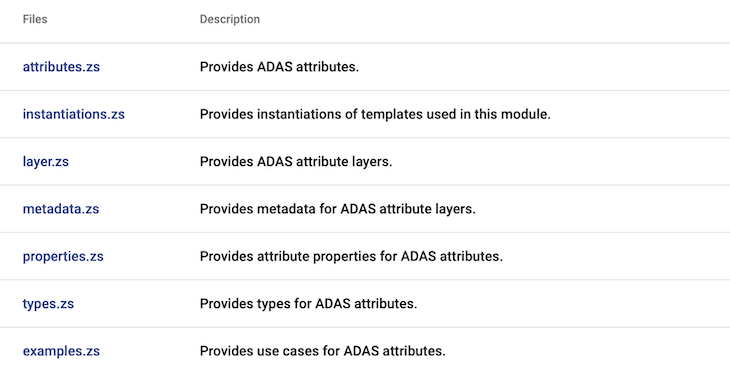
Task: Click the instantiations of templates description text
Action: [375, 114]
